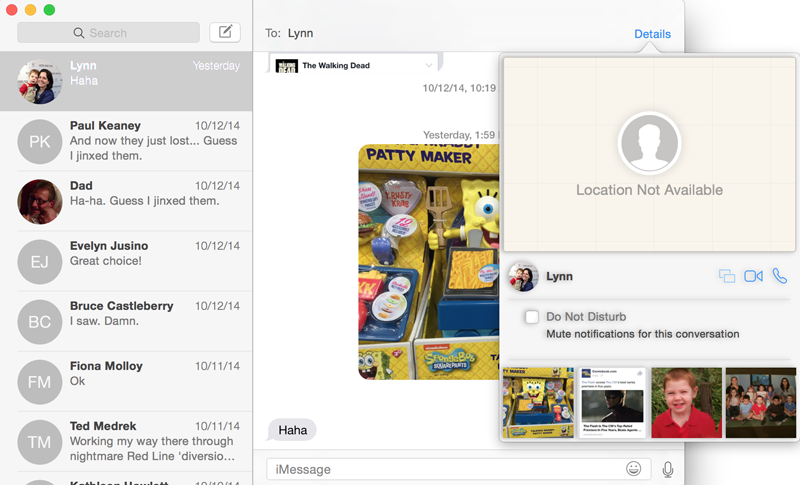Start a FaceTime video call with Lynn
Viewport: 800px width, 485px height.
(x=753, y=276)
